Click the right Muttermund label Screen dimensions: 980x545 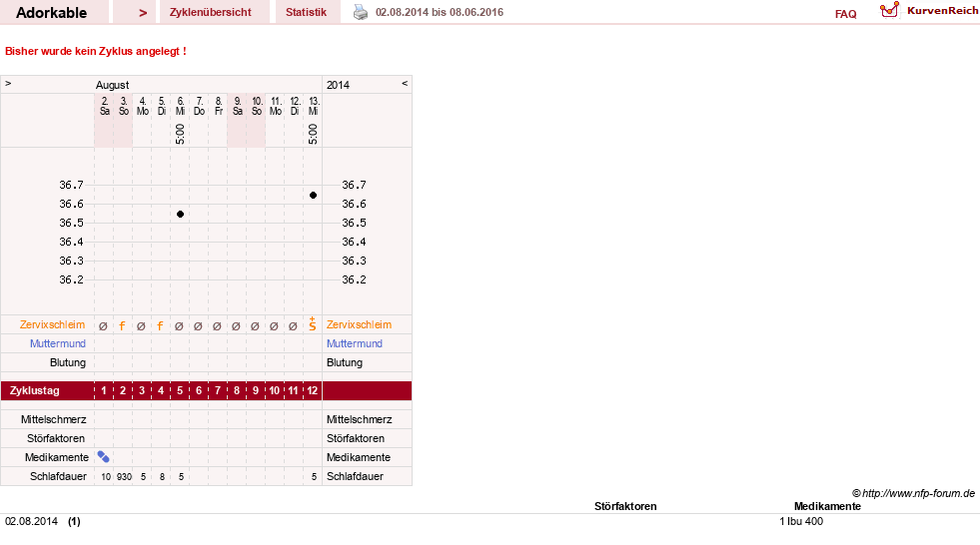[355, 343]
